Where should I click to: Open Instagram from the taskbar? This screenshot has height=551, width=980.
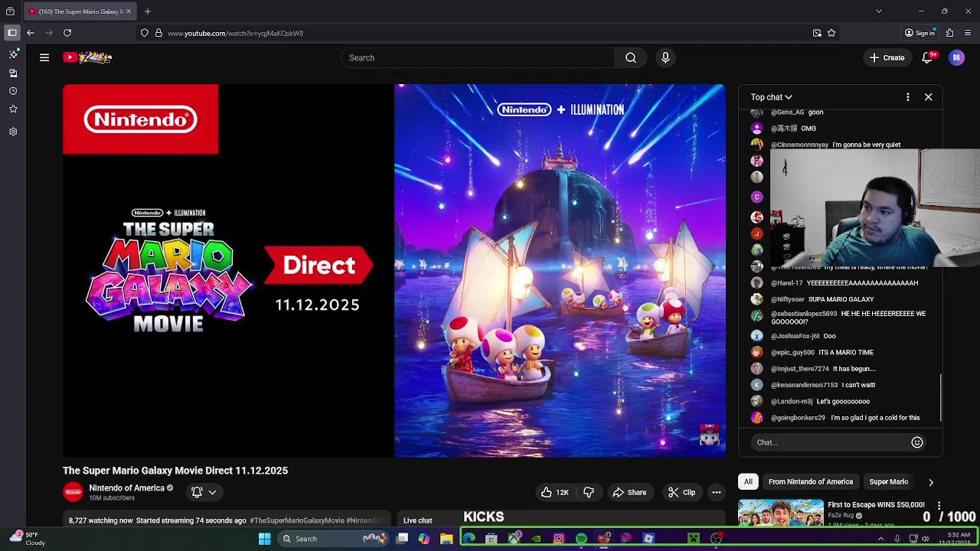point(559,539)
